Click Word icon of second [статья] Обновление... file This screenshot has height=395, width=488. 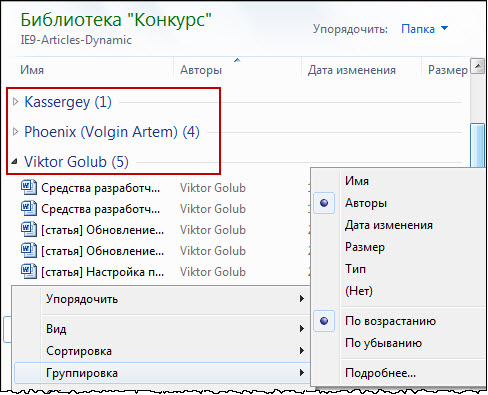coord(29,250)
